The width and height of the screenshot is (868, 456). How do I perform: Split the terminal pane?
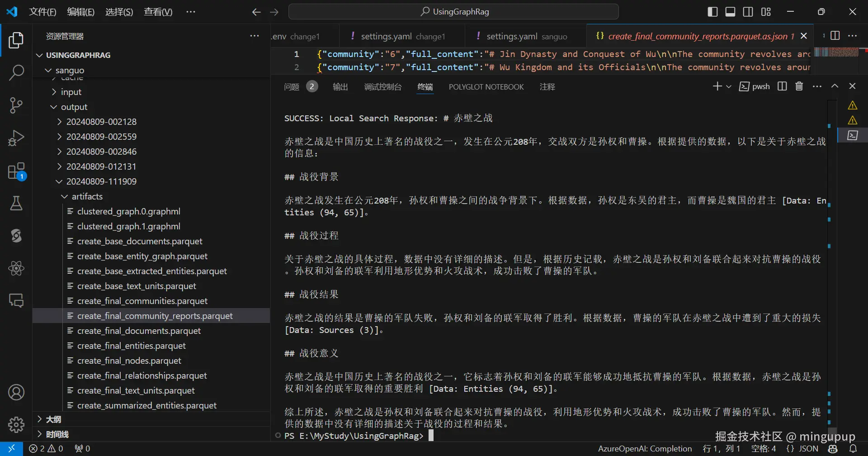[x=782, y=86]
